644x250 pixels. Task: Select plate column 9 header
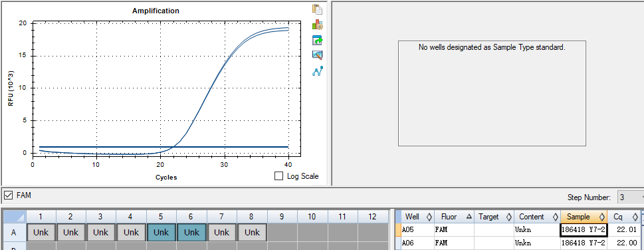point(282,216)
